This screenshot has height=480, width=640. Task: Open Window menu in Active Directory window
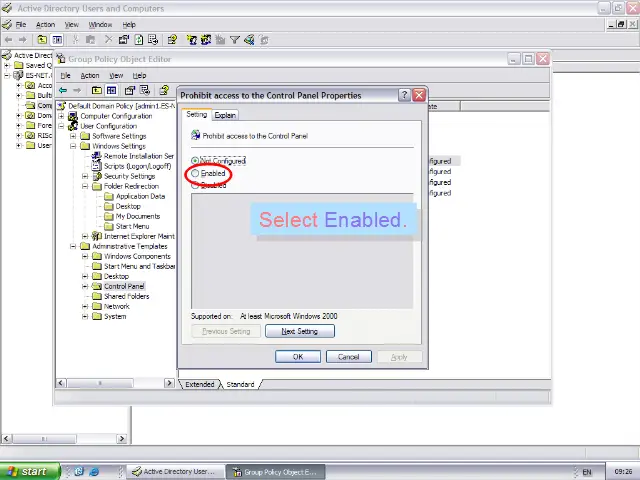pyautogui.click(x=100, y=24)
